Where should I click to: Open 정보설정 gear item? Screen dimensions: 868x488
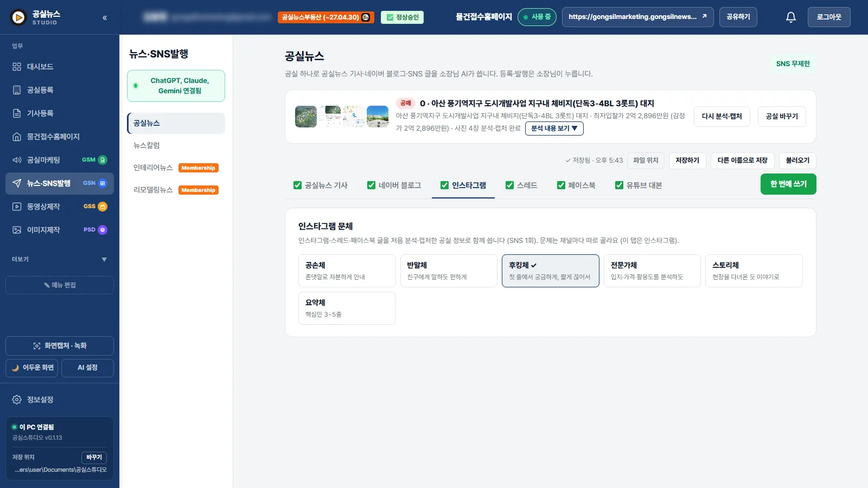click(x=60, y=400)
